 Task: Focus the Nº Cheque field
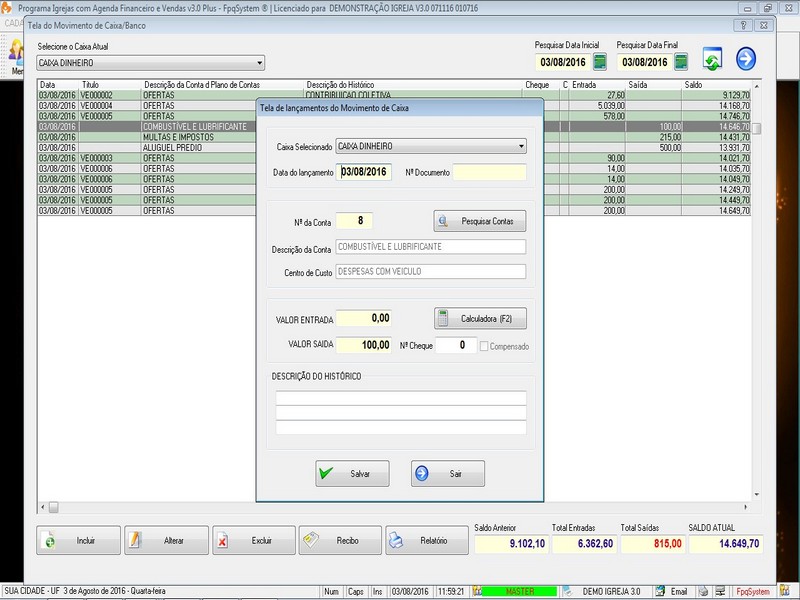(x=456, y=345)
